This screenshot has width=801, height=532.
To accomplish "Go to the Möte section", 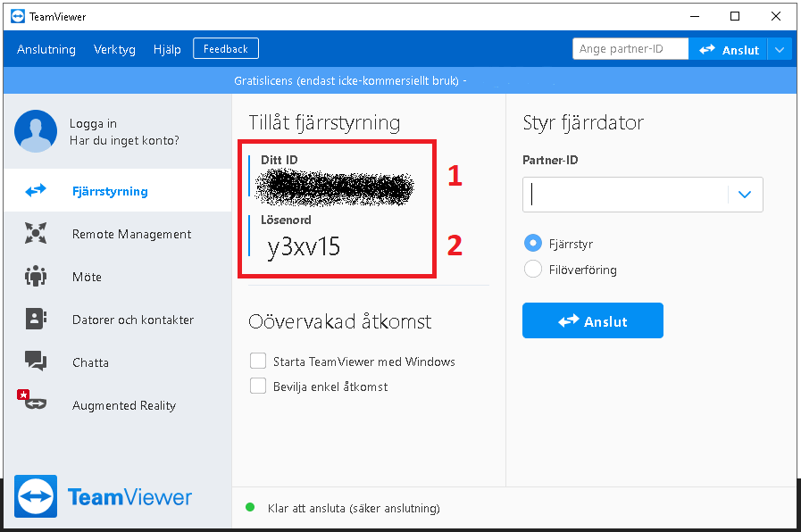I will tap(118, 276).
